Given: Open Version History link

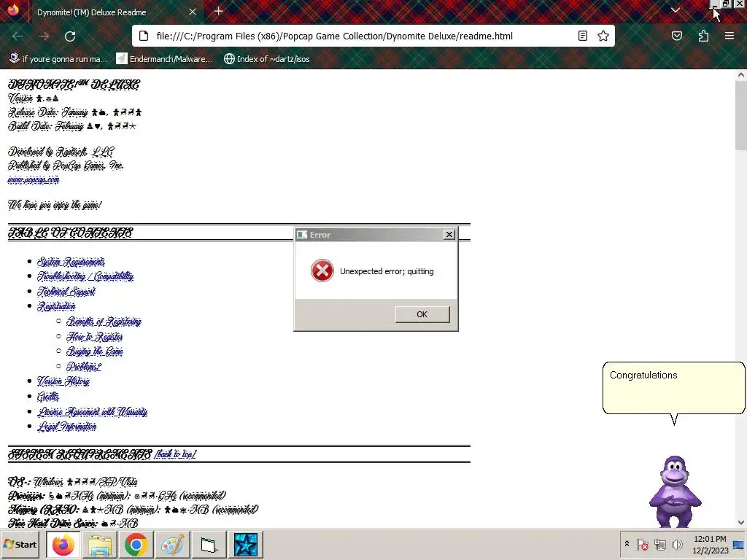Looking at the screenshot, I should pos(63,381).
